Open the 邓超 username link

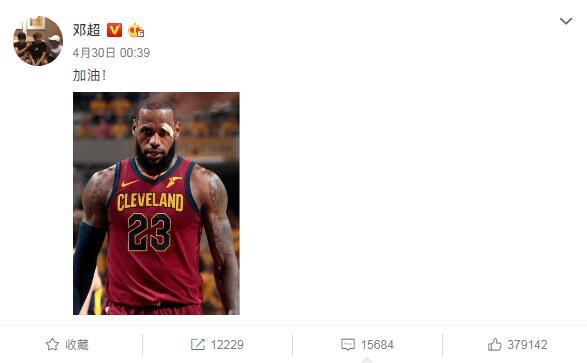click(86, 30)
